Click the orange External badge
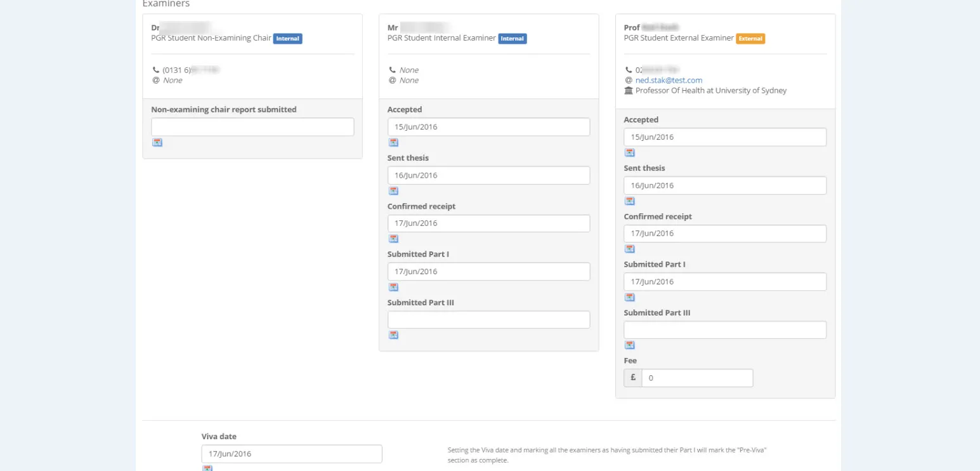980x471 pixels. point(750,39)
